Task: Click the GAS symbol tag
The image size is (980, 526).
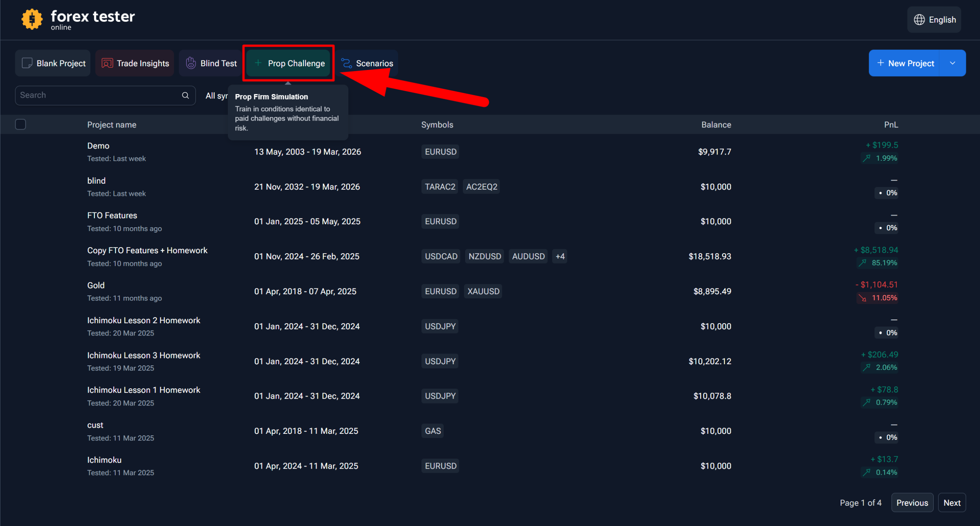Action: [433, 431]
